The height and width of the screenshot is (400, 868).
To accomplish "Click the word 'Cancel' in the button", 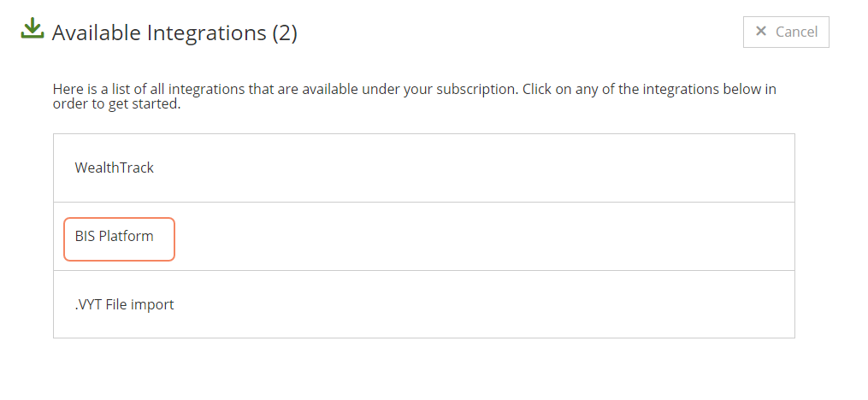I will 796,32.
